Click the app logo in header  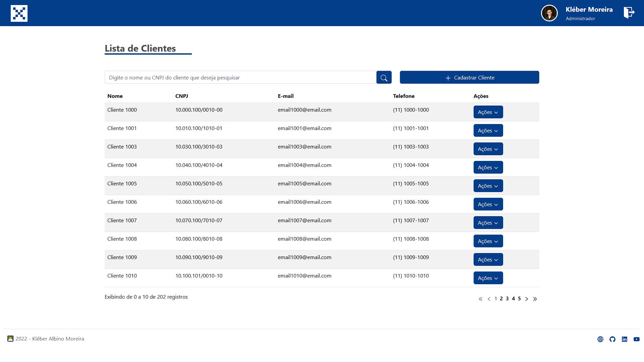[19, 13]
